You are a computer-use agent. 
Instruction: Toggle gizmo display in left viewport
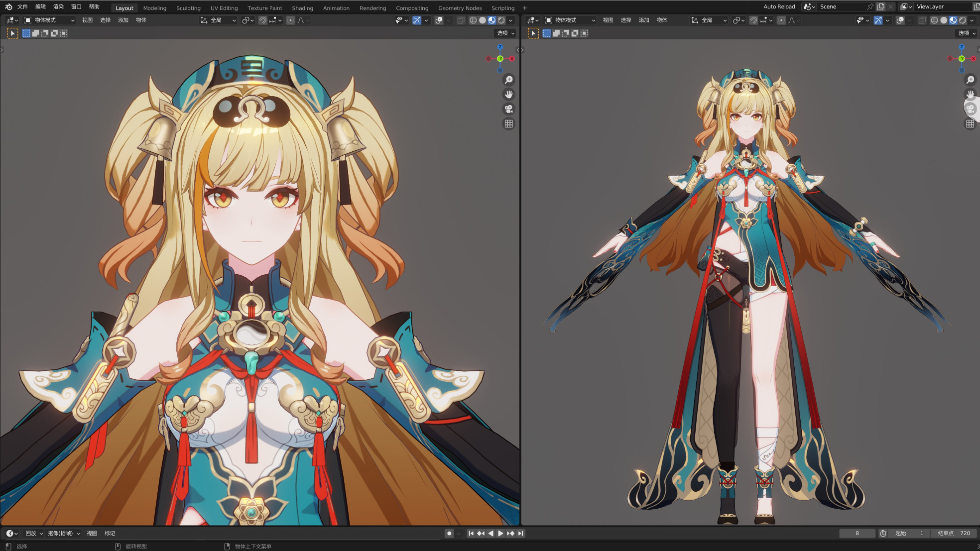coord(417,20)
